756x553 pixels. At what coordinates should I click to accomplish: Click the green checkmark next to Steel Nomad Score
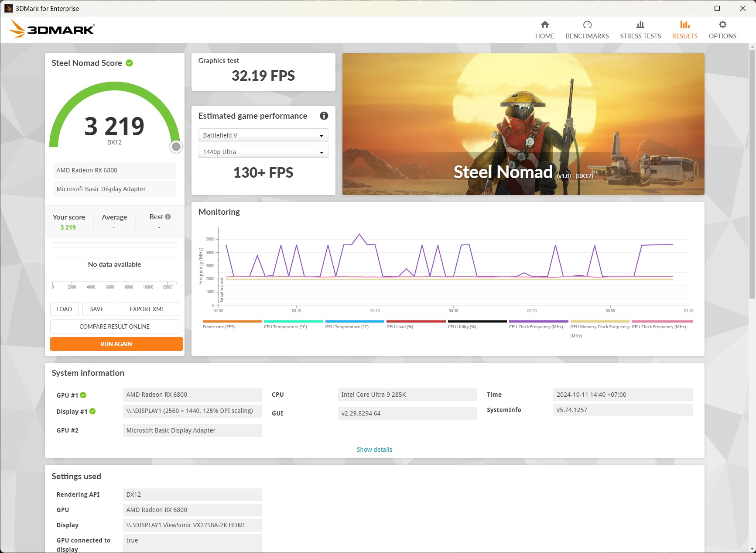coord(129,63)
